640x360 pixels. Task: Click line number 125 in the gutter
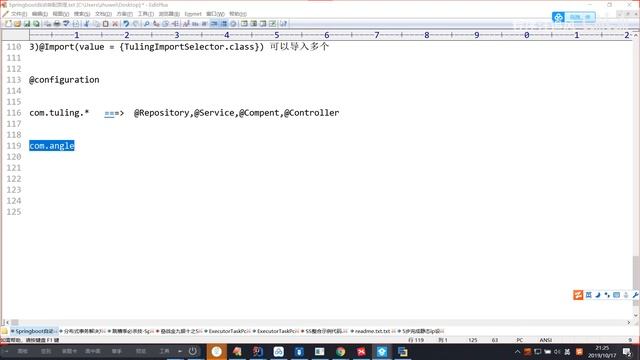click(14, 212)
